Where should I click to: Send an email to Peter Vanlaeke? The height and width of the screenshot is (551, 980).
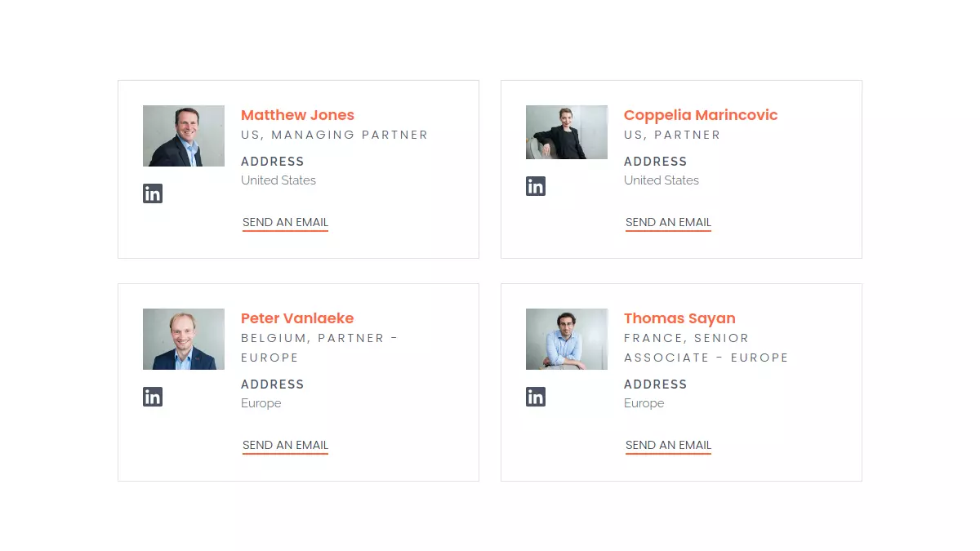click(x=285, y=445)
